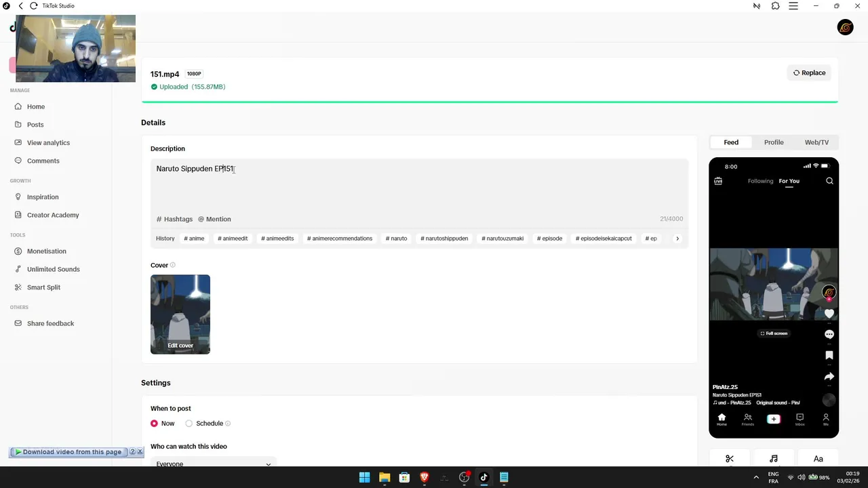
Task: Click Inbox in phone preview navigation
Action: click(x=800, y=420)
